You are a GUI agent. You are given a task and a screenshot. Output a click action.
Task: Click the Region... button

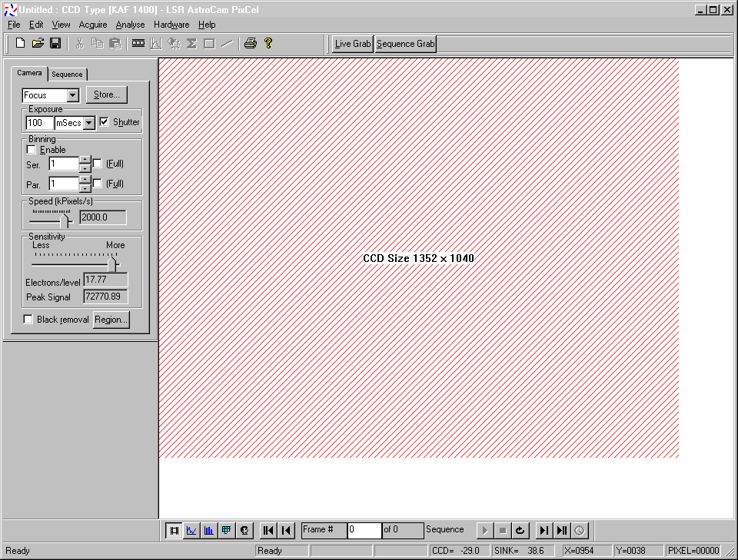click(111, 320)
